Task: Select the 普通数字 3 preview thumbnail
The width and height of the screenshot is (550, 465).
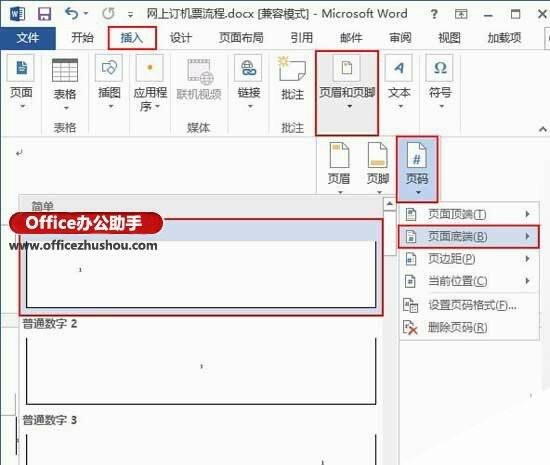Action: [201, 450]
